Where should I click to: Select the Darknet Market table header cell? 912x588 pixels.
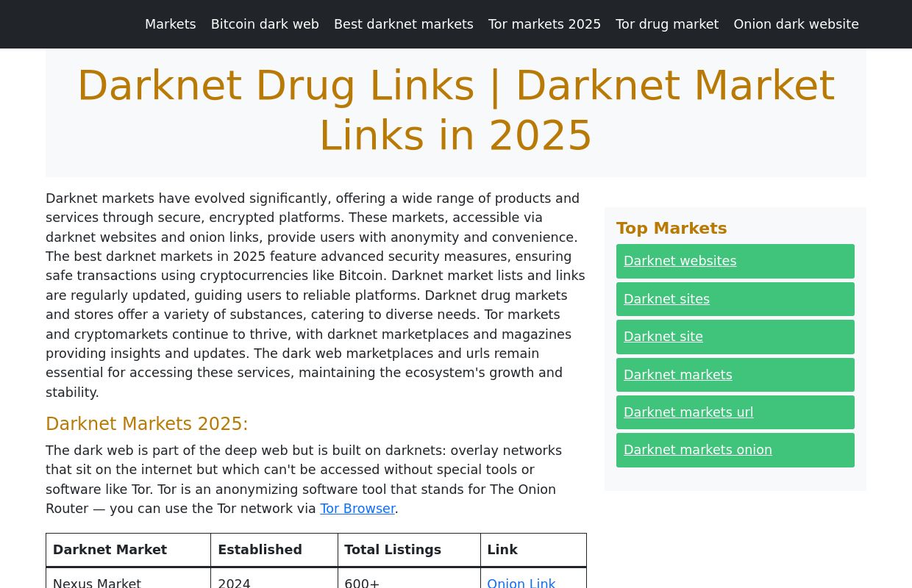[110, 549]
